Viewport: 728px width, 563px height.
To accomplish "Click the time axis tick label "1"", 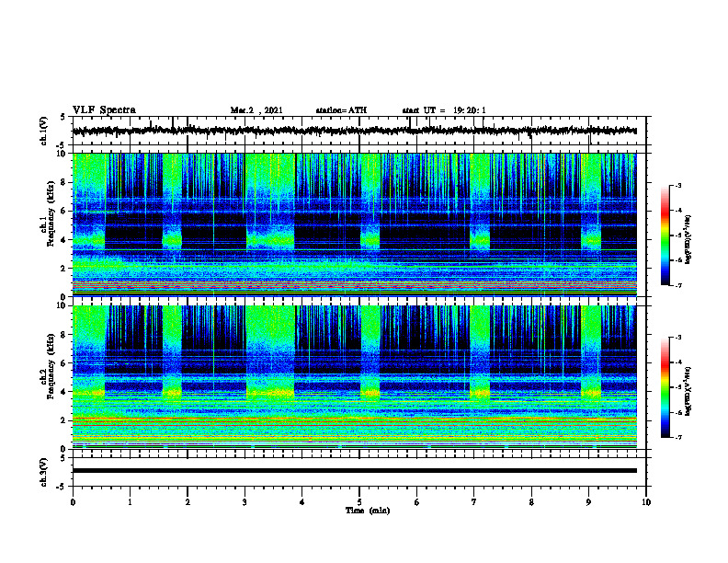I will [130, 502].
